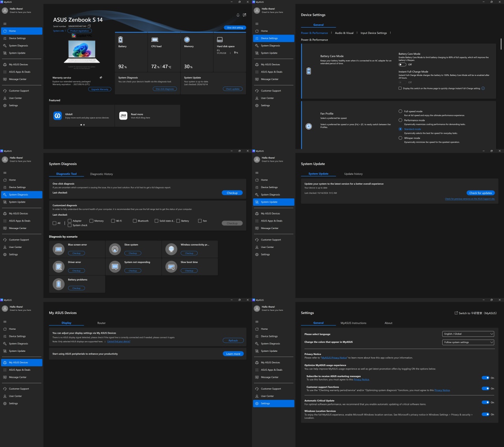Viewport: 504px width, 447px height.
Task: Click the CPU load laptop icon on Home
Action: pyautogui.click(x=155, y=40)
